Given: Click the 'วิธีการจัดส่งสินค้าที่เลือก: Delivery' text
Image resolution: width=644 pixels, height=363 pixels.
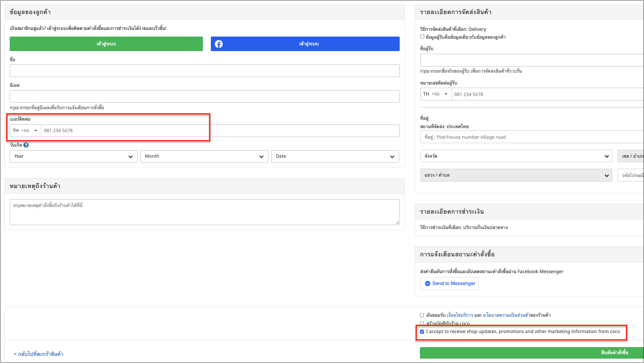Looking at the screenshot, I should pyautogui.click(x=453, y=30).
